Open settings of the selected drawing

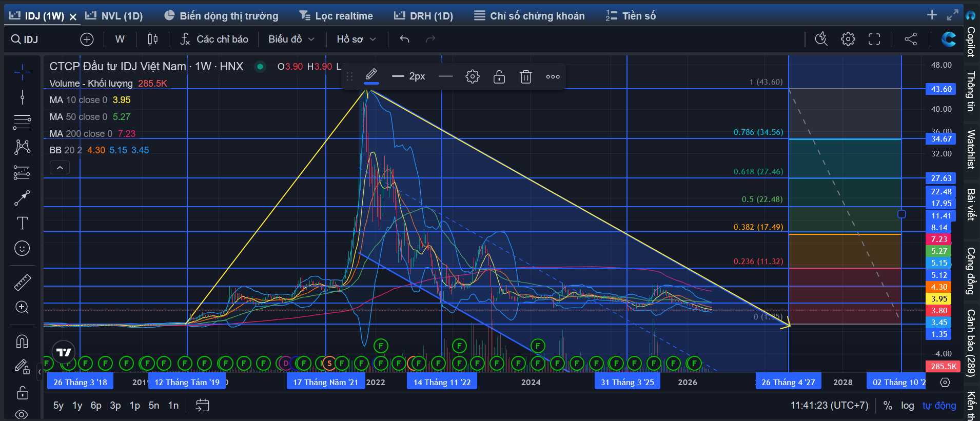click(473, 77)
